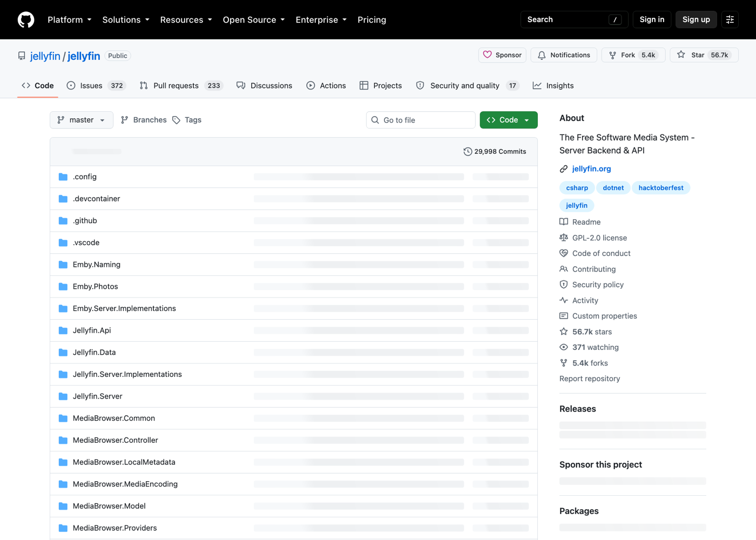Open the .devcontainer folder
This screenshot has height=540, width=756.
coord(97,199)
